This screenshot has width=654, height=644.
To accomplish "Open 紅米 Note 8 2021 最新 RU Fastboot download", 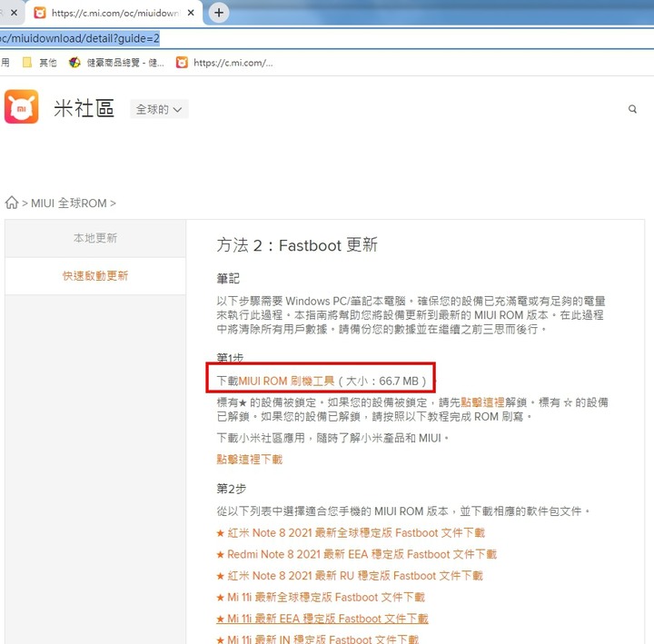I will coord(350,576).
